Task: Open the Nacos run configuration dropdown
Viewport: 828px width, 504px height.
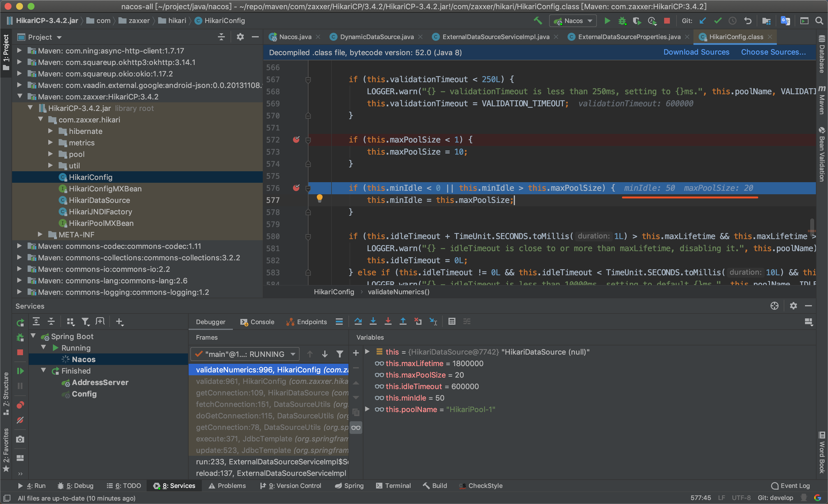Action: pyautogui.click(x=573, y=21)
